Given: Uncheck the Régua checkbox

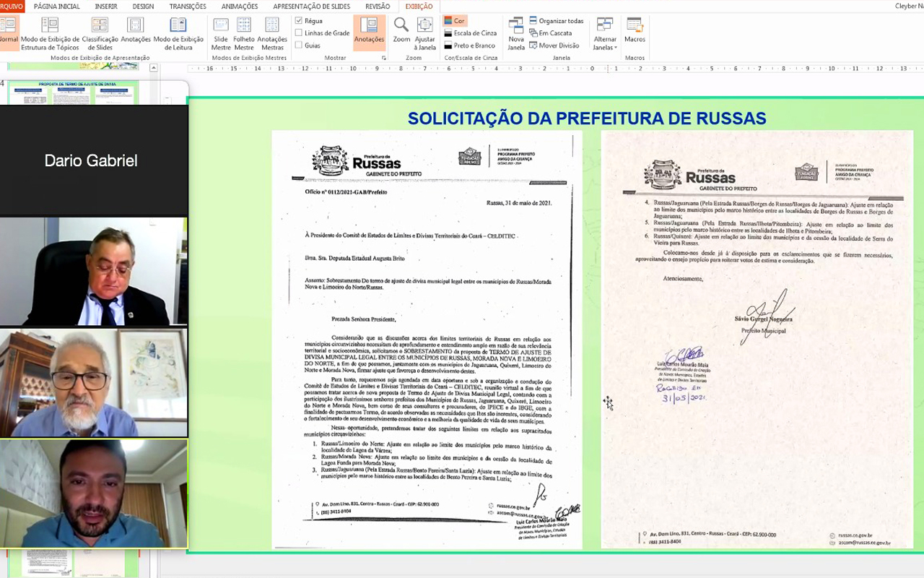Looking at the screenshot, I should point(299,21).
